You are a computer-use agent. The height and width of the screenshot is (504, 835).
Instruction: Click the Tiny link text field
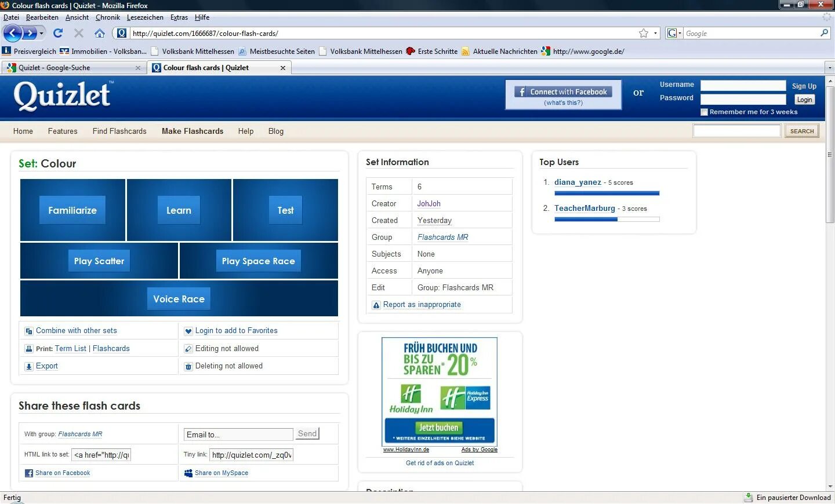pos(251,455)
